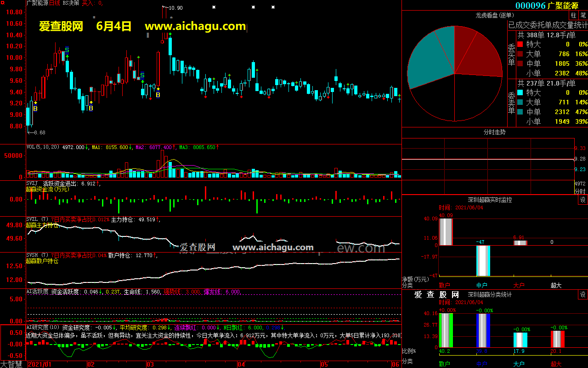The image size is (588, 368).
Task: Select the 分时走势 panel title
Action: 494,132
